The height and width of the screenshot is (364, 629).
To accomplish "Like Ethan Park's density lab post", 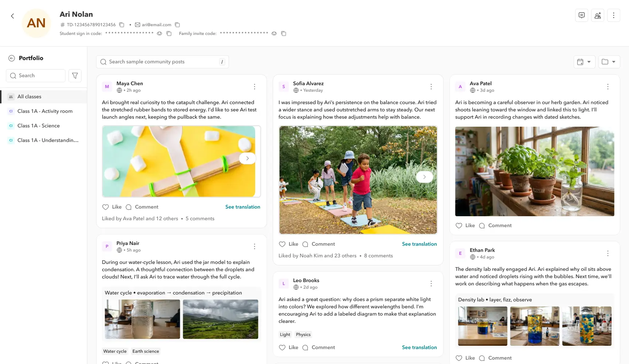I will coord(465,358).
